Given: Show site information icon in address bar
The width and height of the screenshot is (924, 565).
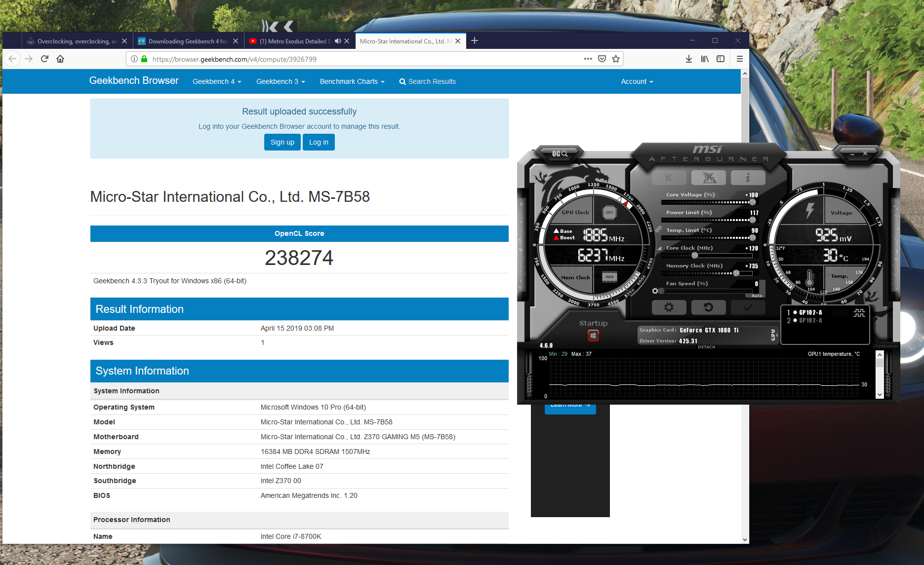Looking at the screenshot, I should tap(134, 59).
